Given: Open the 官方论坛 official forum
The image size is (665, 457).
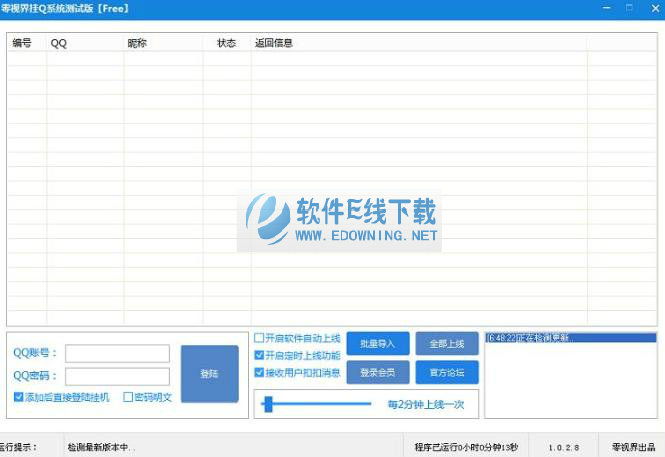Looking at the screenshot, I should (x=447, y=373).
